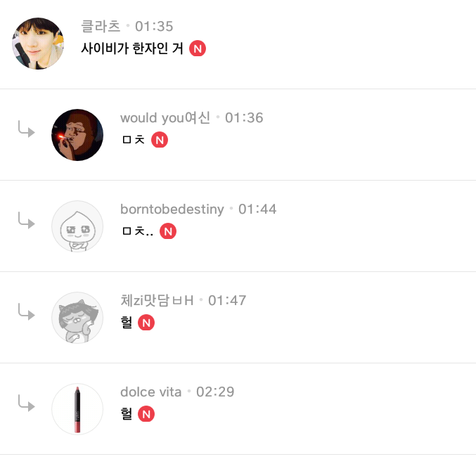The image size is (476, 459).
Task: Open the would you여신 username link
Action: point(165,117)
